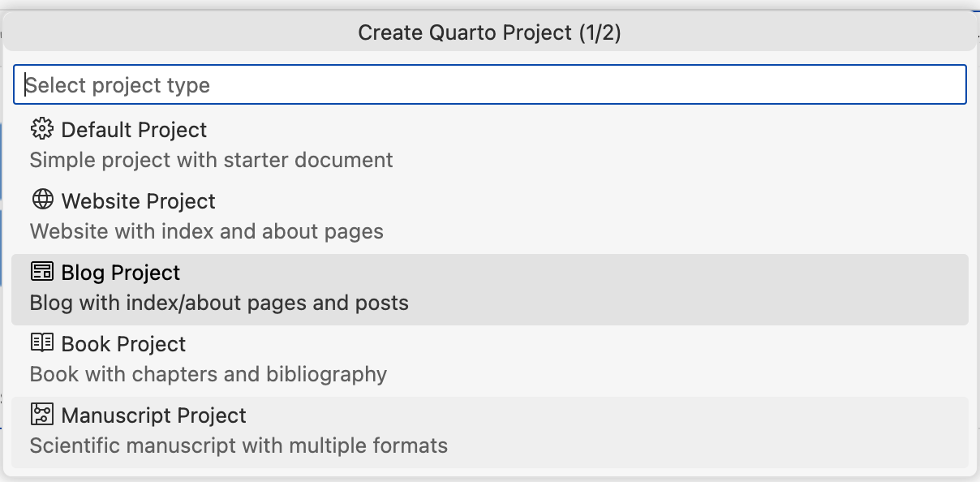Click 'Scientific manuscript with multiple formats' description
This screenshot has height=482, width=980.
click(x=239, y=445)
